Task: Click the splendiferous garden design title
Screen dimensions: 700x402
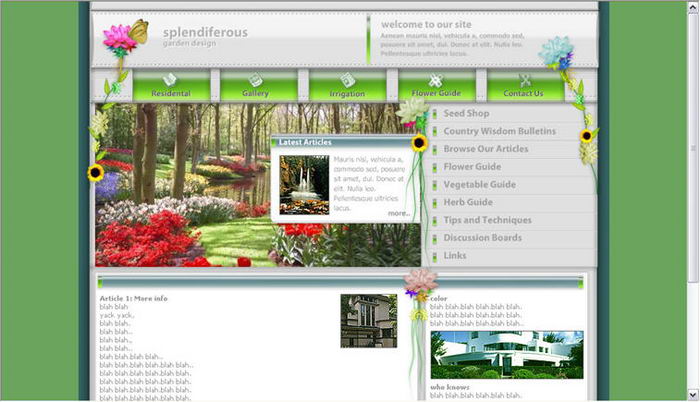Action: [205, 36]
